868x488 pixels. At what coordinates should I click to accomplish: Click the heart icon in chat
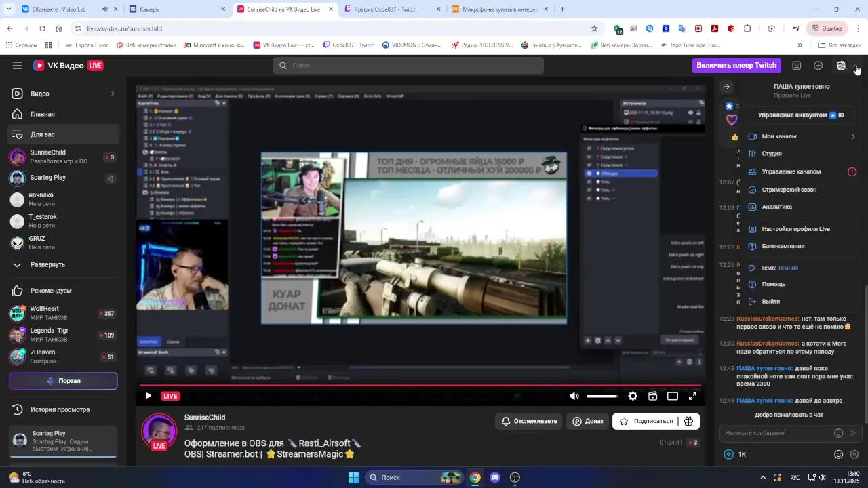[732, 120]
